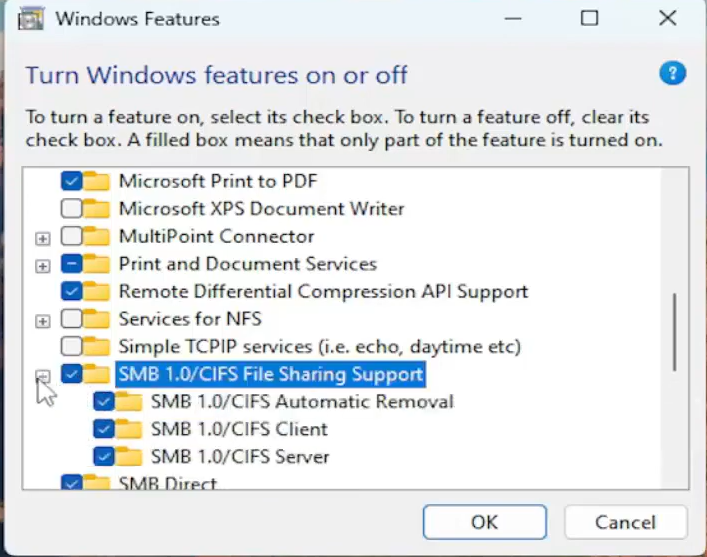707x557 pixels.
Task: Expand the Services for NFS node
Action: [43, 321]
